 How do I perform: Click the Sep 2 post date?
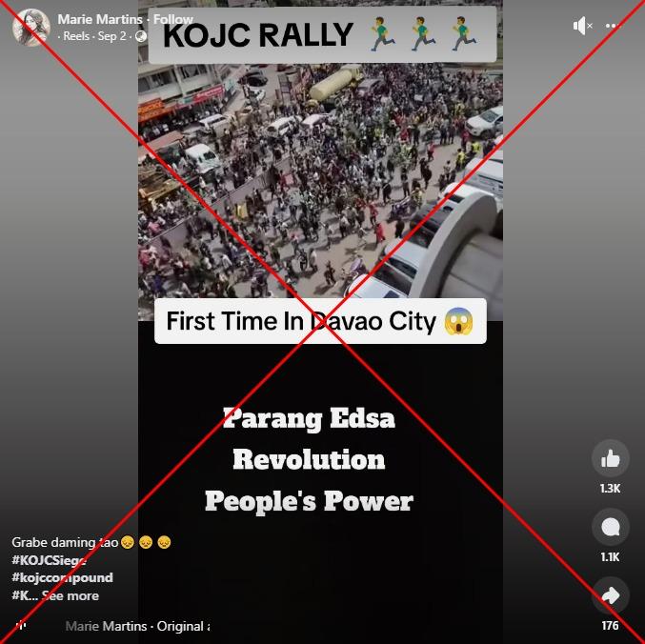111,36
